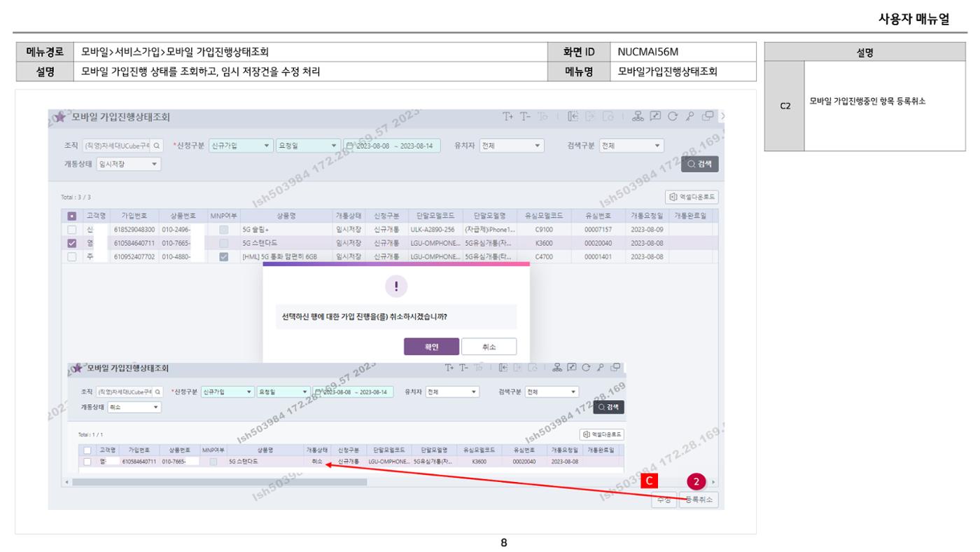The image size is (980, 552).
Task: Click the date range field in upper screen
Action: tap(392, 146)
